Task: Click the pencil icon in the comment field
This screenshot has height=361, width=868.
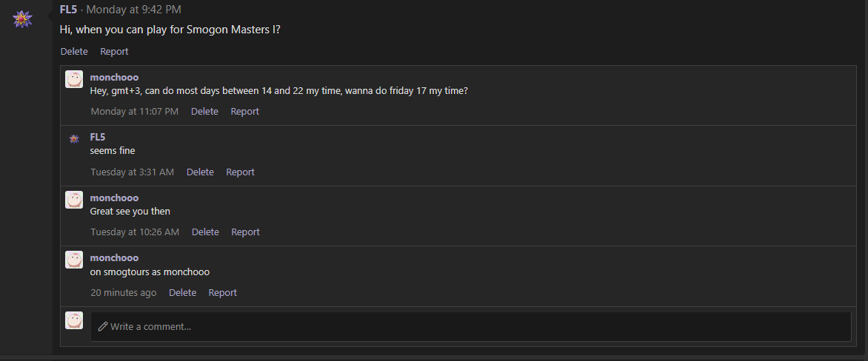Action: [103, 326]
